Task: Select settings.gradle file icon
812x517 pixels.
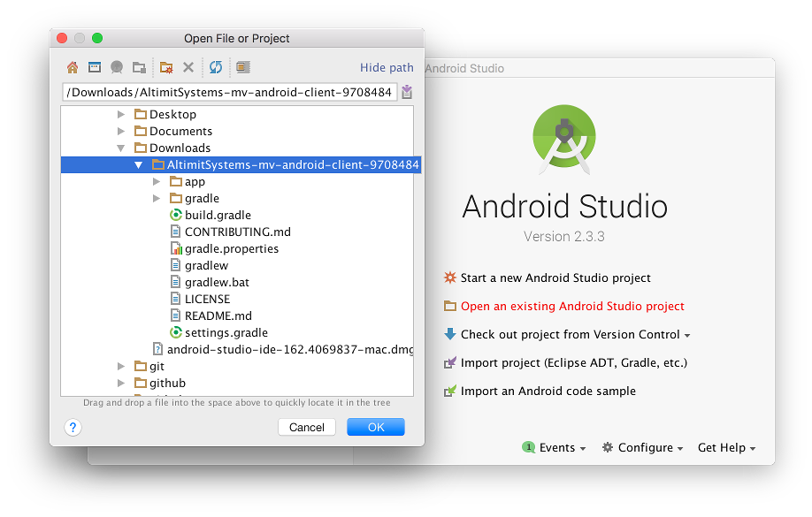Action: pyautogui.click(x=176, y=333)
